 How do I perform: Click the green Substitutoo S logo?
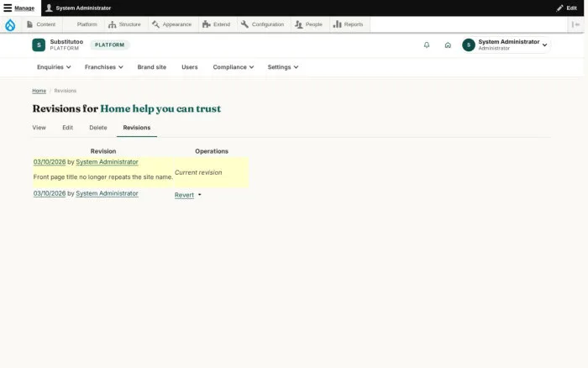[x=39, y=45]
